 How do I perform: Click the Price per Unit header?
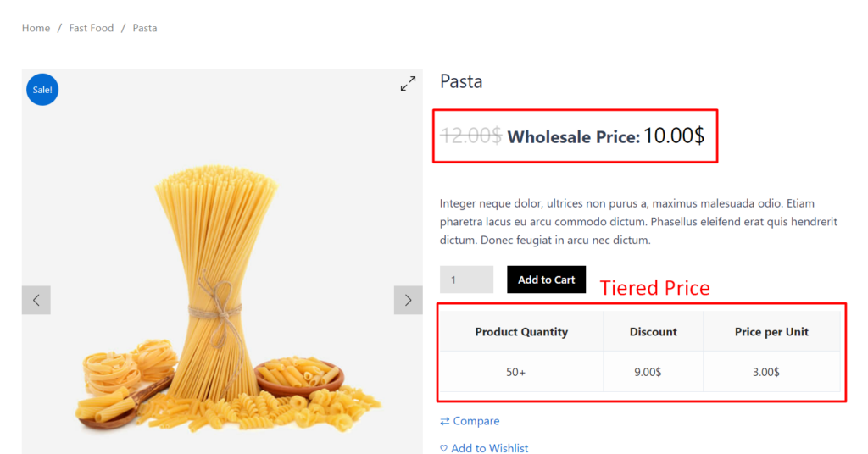pyautogui.click(x=771, y=332)
